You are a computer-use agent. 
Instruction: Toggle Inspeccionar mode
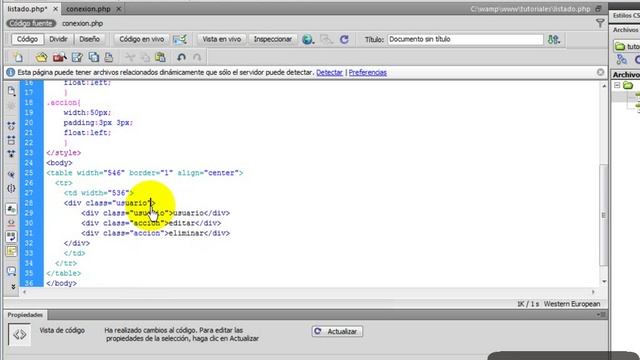click(273, 39)
